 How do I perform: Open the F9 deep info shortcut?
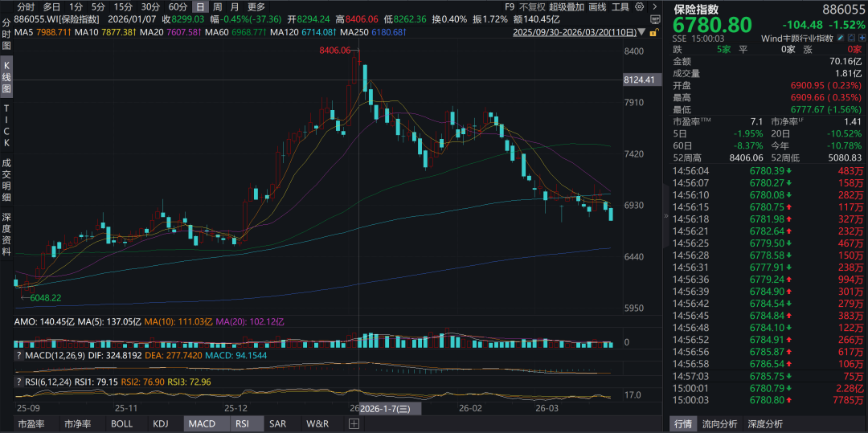coord(510,6)
